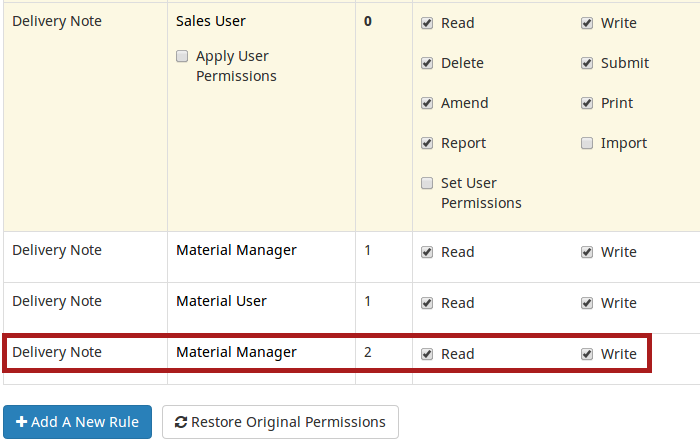
Task: Enable Apply User Permissions for Sales User
Action: point(182,57)
